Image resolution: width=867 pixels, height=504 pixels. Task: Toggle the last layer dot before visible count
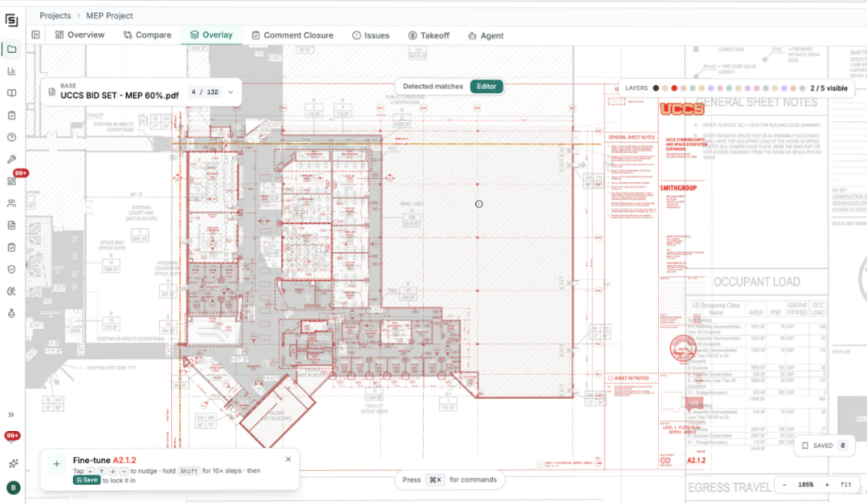802,88
